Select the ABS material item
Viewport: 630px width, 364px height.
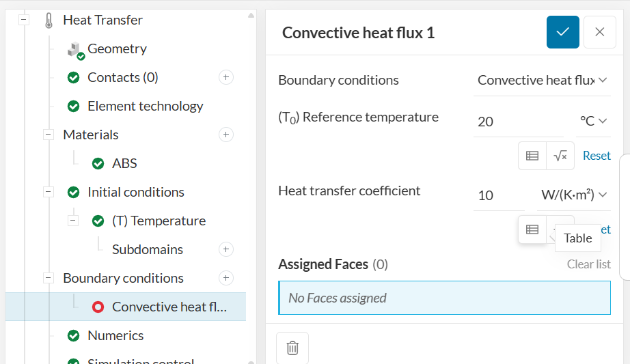(x=124, y=163)
